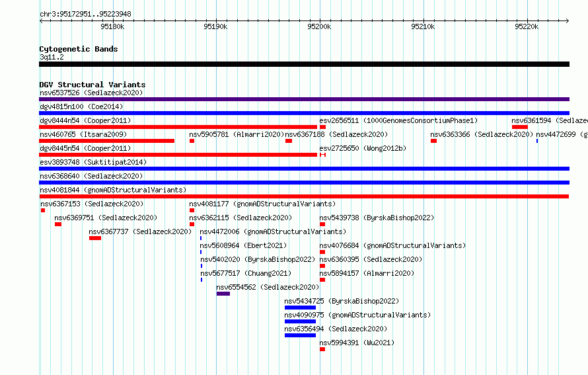The image size is (588, 375).
Task: Click the Cytogenetic Bands track title
Action: pos(79,49)
